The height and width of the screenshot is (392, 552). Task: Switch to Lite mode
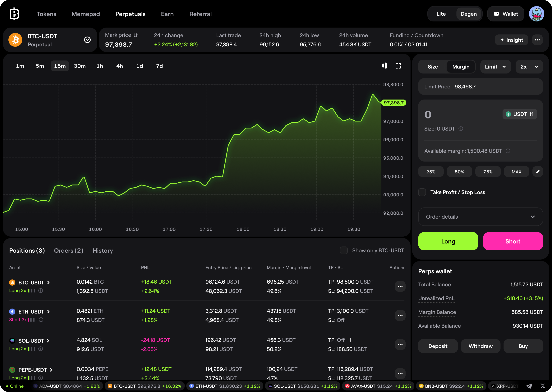441,14
